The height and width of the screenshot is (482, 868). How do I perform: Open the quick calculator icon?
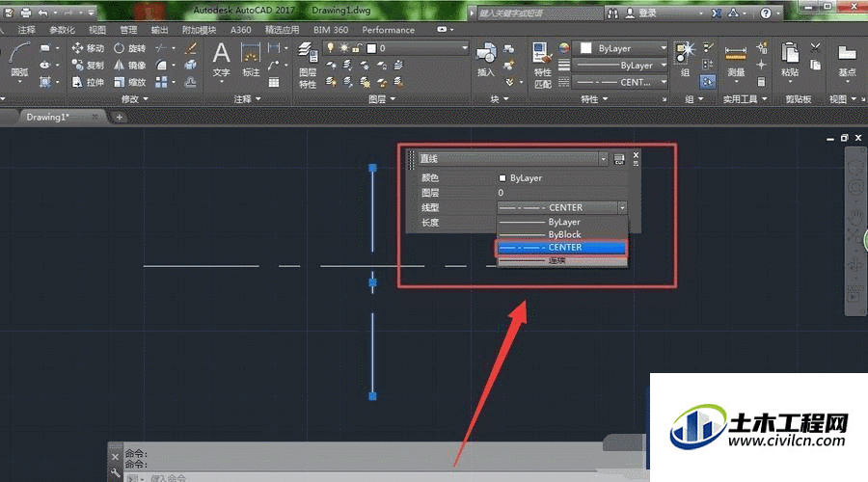pos(761,82)
